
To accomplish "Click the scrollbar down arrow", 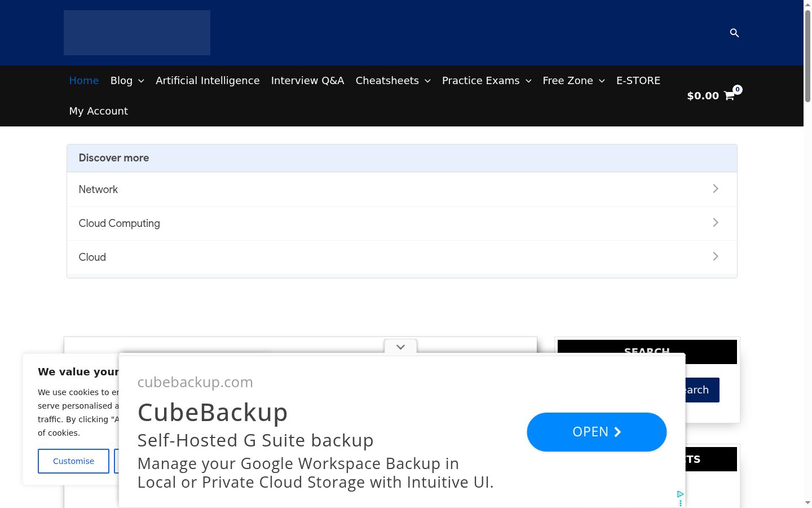I will coord(807,503).
